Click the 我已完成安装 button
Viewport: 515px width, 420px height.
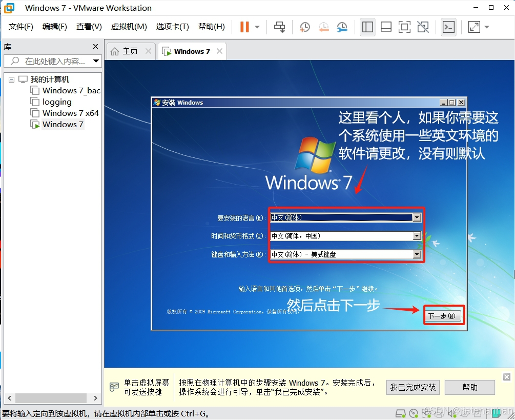click(413, 387)
